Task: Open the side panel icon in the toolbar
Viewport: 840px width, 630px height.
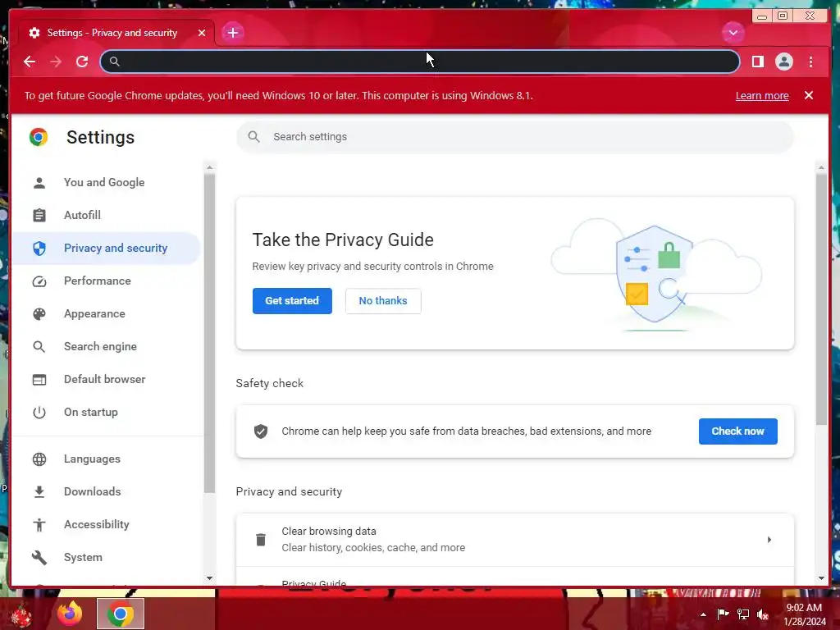Action: point(757,62)
